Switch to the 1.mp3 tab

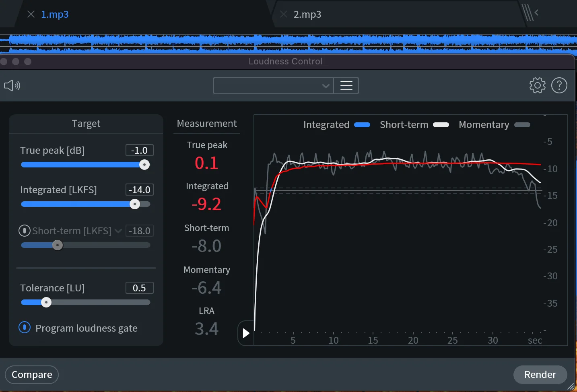click(55, 14)
